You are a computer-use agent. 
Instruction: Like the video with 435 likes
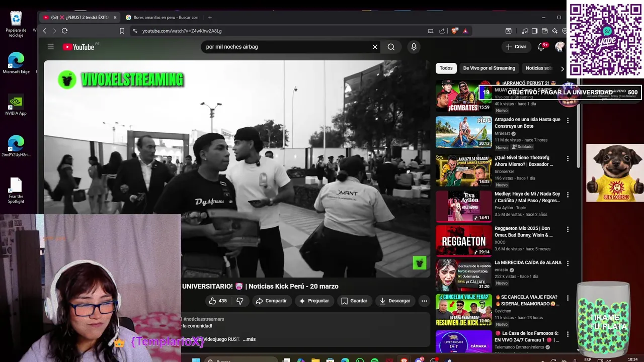218,301
